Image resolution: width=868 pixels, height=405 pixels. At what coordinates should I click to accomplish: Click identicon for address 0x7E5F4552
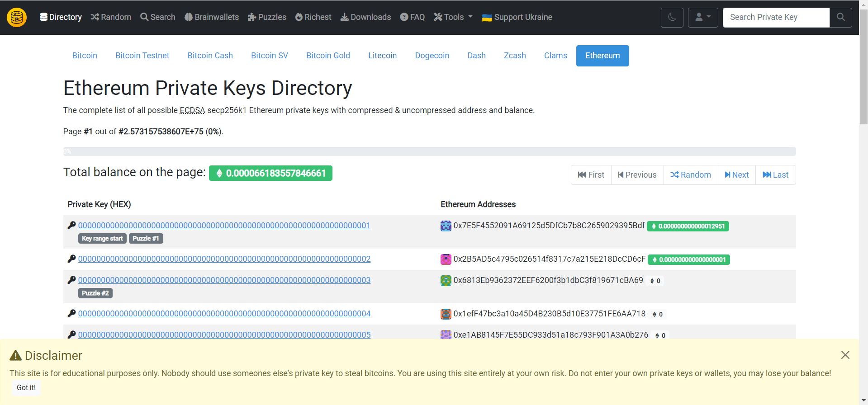[x=446, y=226]
